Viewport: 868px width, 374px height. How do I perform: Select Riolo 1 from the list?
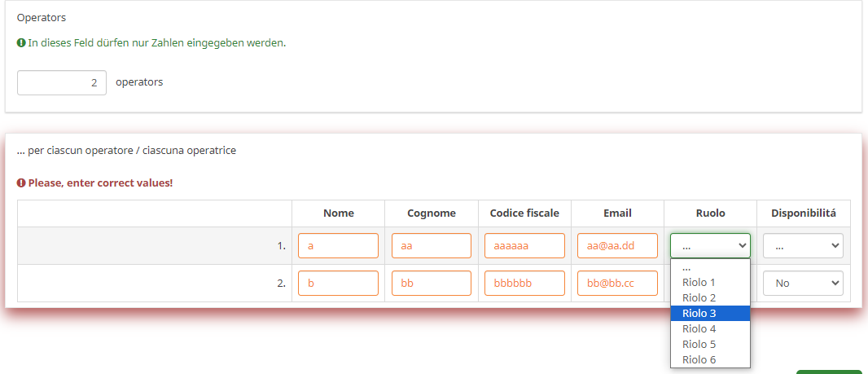coord(699,282)
